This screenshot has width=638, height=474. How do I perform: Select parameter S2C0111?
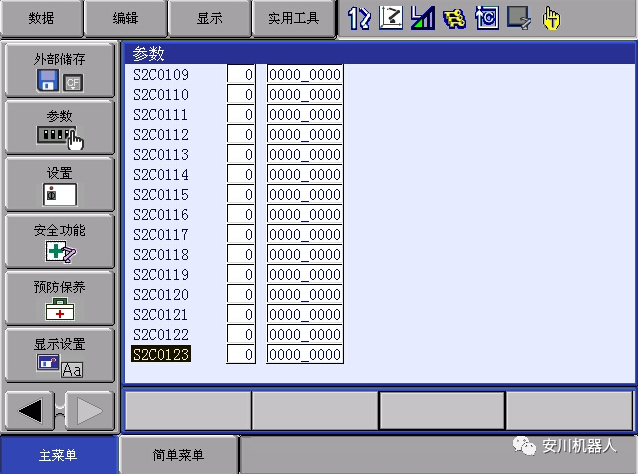tap(161, 114)
